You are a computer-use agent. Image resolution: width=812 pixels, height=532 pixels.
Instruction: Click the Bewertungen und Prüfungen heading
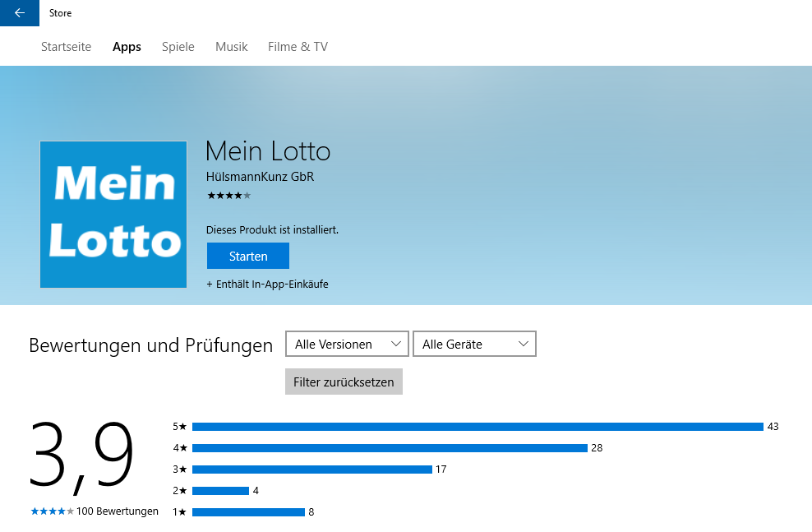pyautogui.click(x=150, y=345)
